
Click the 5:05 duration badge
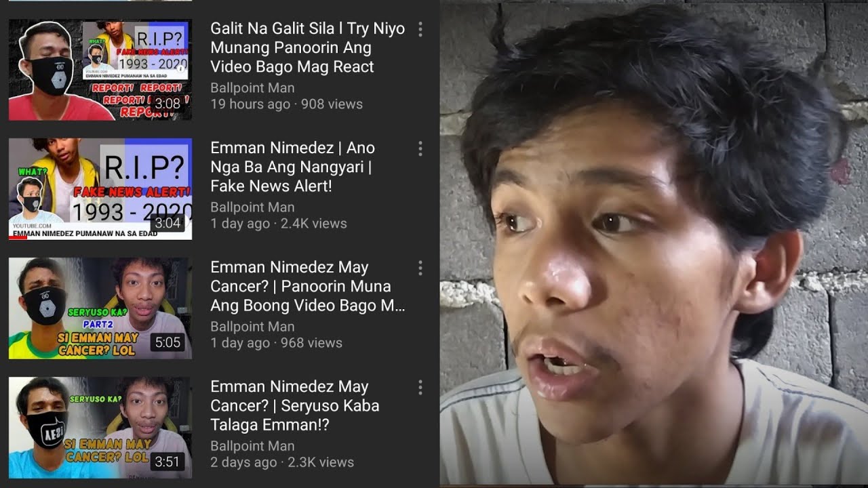(167, 342)
